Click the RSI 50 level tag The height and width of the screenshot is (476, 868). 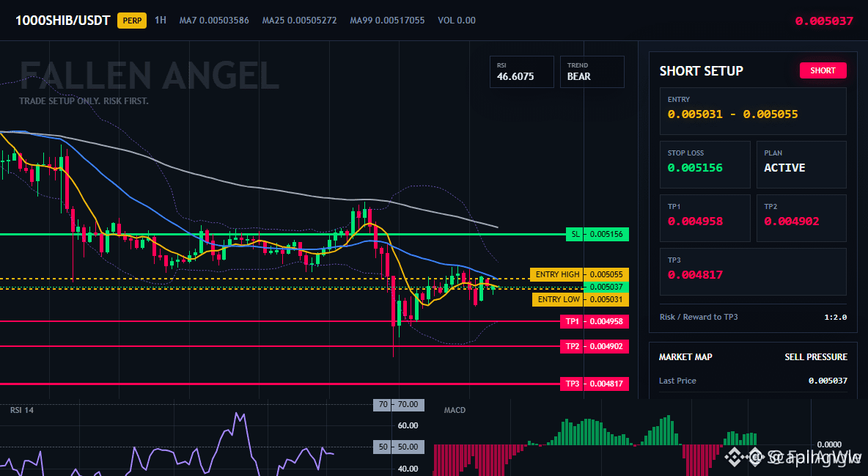399,447
